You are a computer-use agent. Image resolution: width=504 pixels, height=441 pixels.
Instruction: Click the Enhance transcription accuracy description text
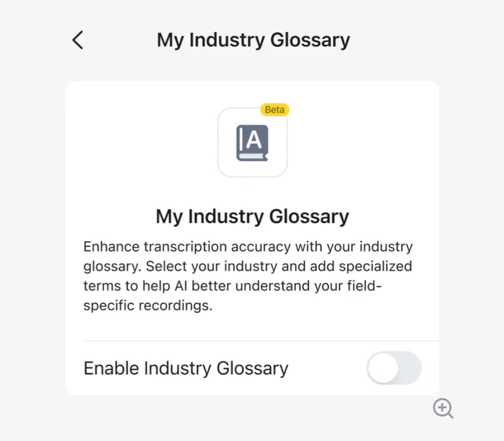pyautogui.click(x=248, y=247)
